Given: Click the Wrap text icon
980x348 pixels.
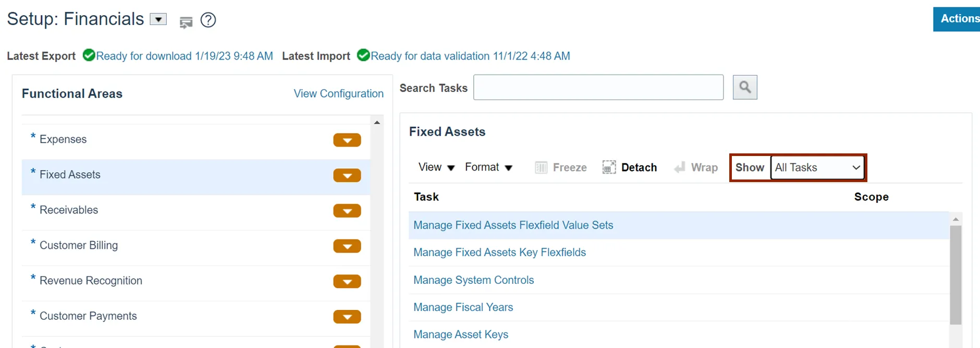Looking at the screenshot, I should [x=679, y=167].
